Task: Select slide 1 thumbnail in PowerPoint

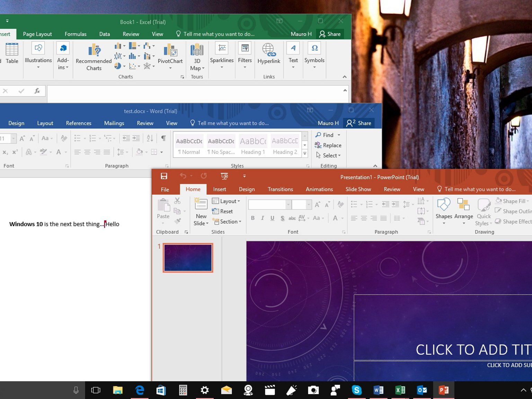Action: tap(188, 258)
